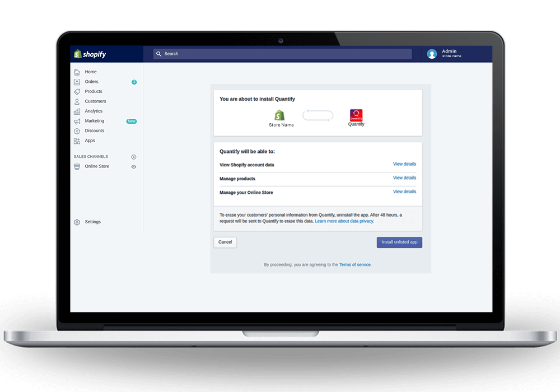Click the New badge beside Marketing
Screen dimensions: 560x392
(x=132, y=122)
